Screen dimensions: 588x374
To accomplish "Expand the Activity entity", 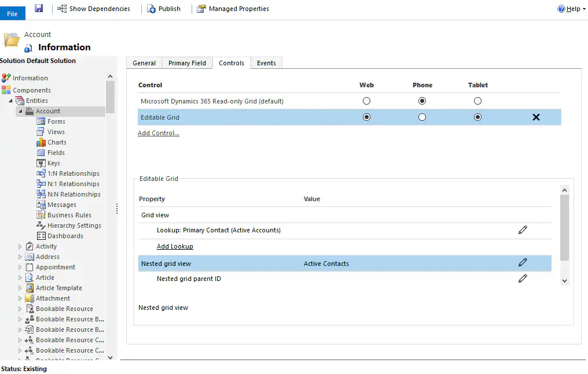I will 20,246.
